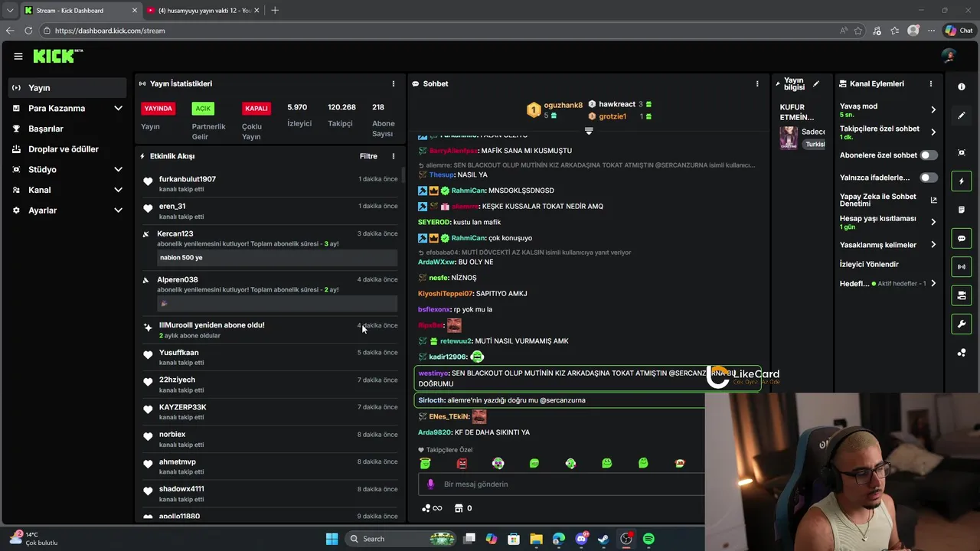Image resolution: width=980 pixels, height=551 pixels.
Task: Click the pencil icon in right rail
Action: [x=962, y=116]
